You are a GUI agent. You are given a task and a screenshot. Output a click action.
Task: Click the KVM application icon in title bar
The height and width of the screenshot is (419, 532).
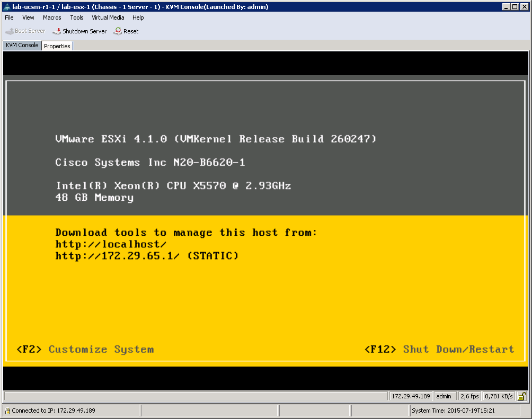click(6, 7)
